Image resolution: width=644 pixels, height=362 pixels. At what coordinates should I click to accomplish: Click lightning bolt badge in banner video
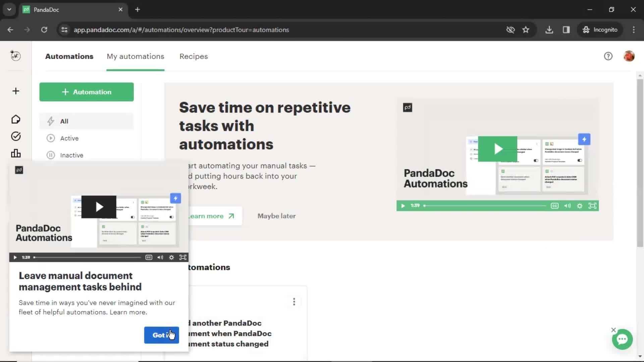584,139
